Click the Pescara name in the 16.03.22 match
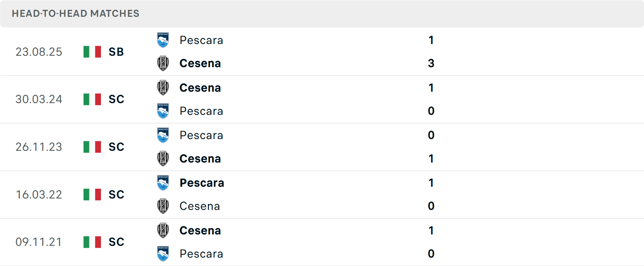 [202, 183]
